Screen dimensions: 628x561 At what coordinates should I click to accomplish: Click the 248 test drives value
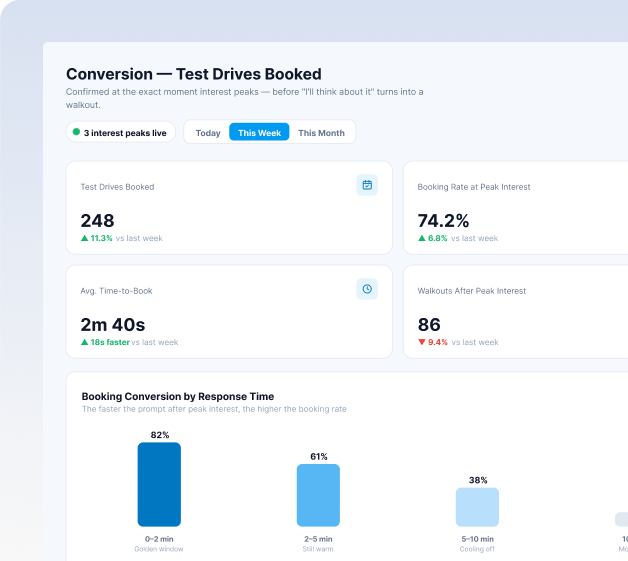pyautogui.click(x=97, y=221)
